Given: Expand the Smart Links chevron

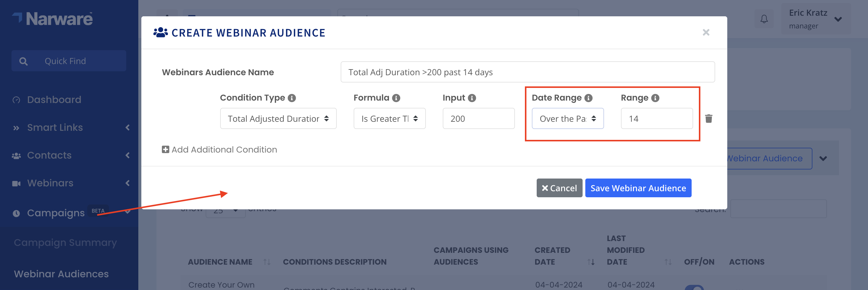Looking at the screenshot, I should (x=127, y=127).
